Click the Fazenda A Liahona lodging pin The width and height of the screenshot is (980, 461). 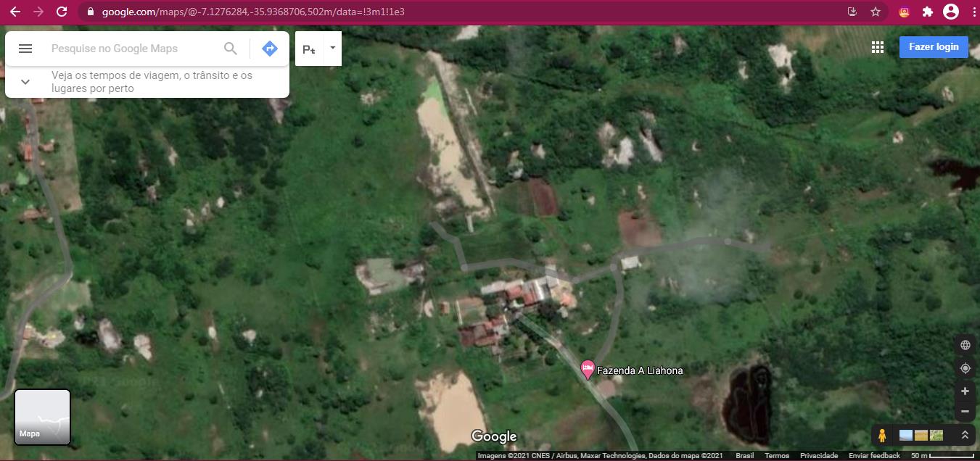click(588, 369)
